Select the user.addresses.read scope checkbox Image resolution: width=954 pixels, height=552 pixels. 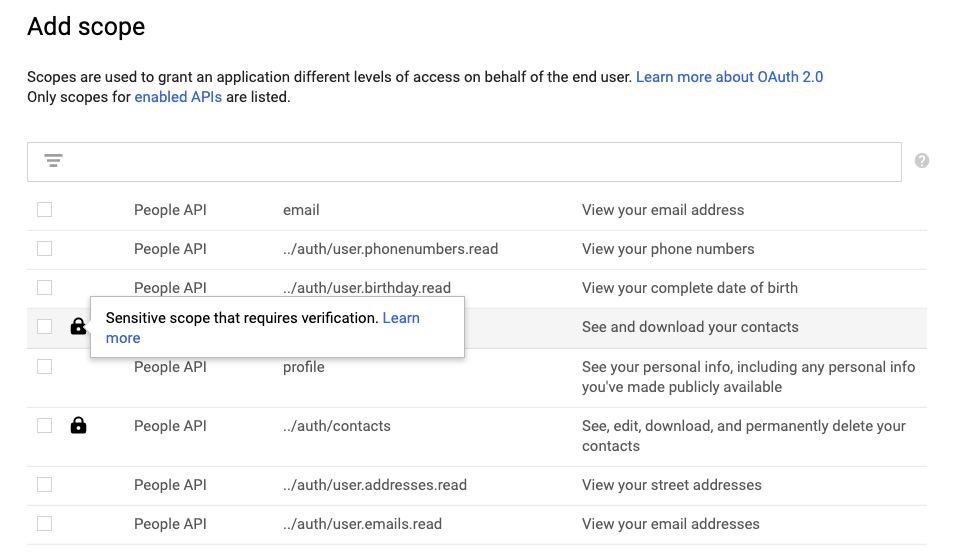click(x=44, y=485)
